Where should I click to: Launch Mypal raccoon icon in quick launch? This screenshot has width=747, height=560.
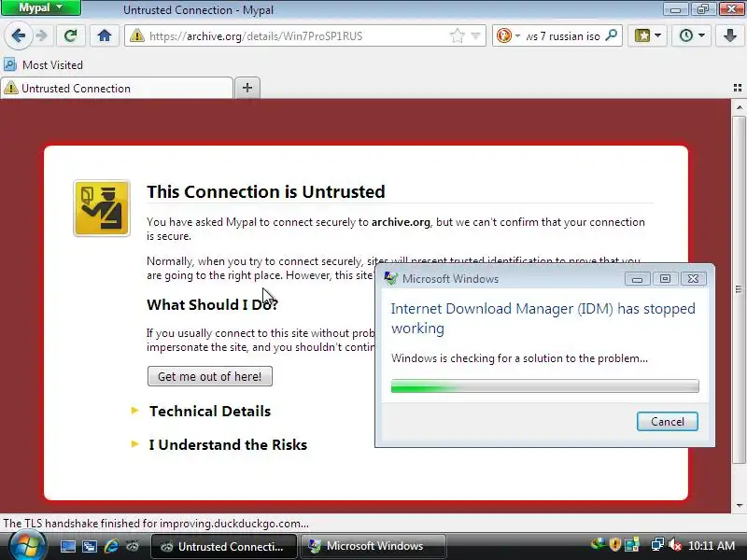133,546
